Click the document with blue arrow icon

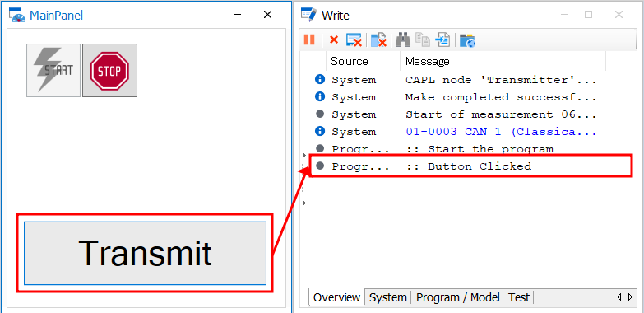point(442,40)
